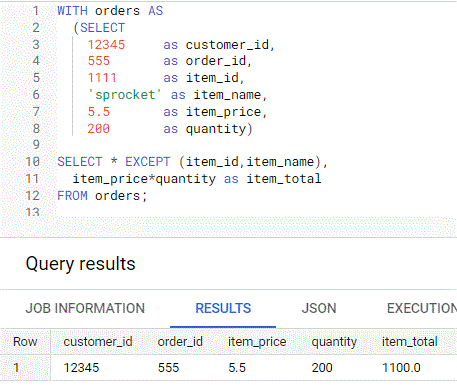Click item_total alias on line 11
The width and height of the screenshot is (457, 390).
284,179
